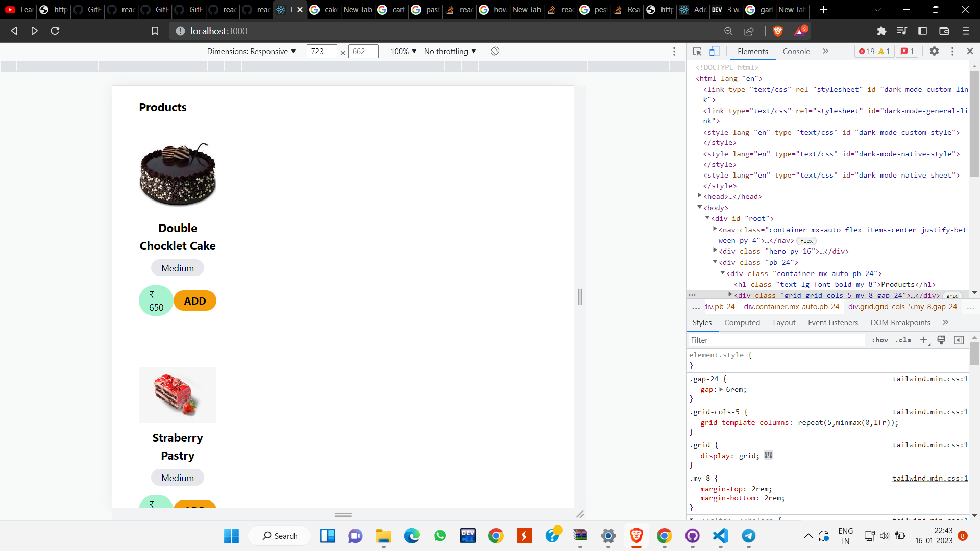Screen dimensions: 980x551
Task: Enable the Brave Shields icon
Action: coord(778,31)
